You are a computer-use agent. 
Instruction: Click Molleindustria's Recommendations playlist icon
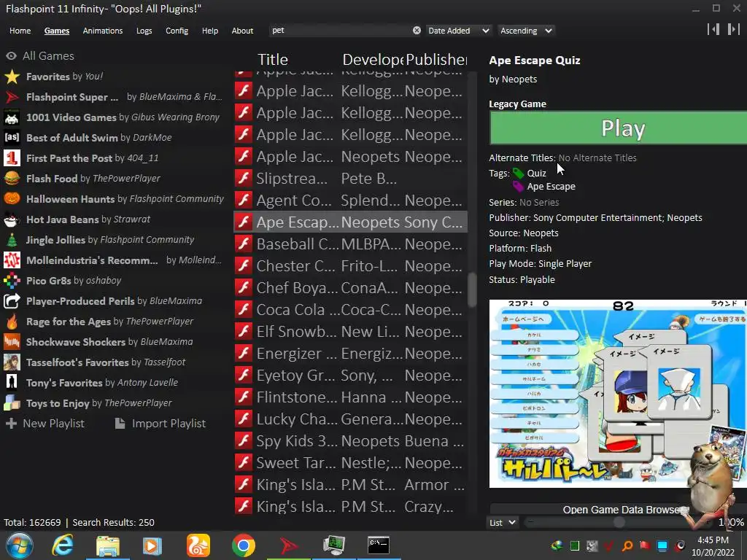click(12, 260)
